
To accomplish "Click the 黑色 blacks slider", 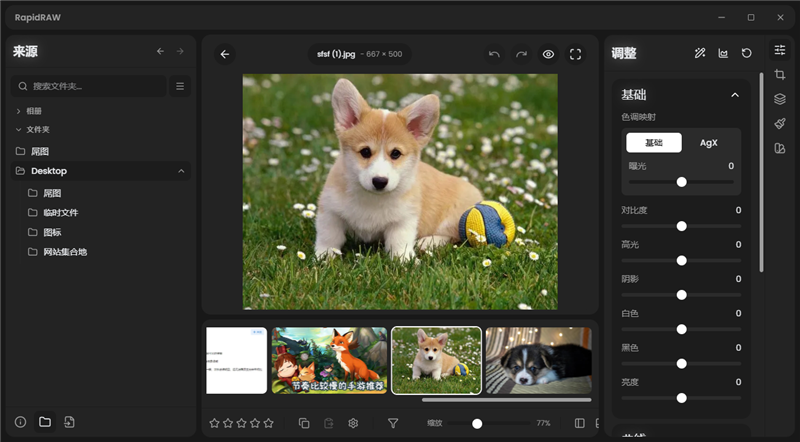I will (681, 364).
